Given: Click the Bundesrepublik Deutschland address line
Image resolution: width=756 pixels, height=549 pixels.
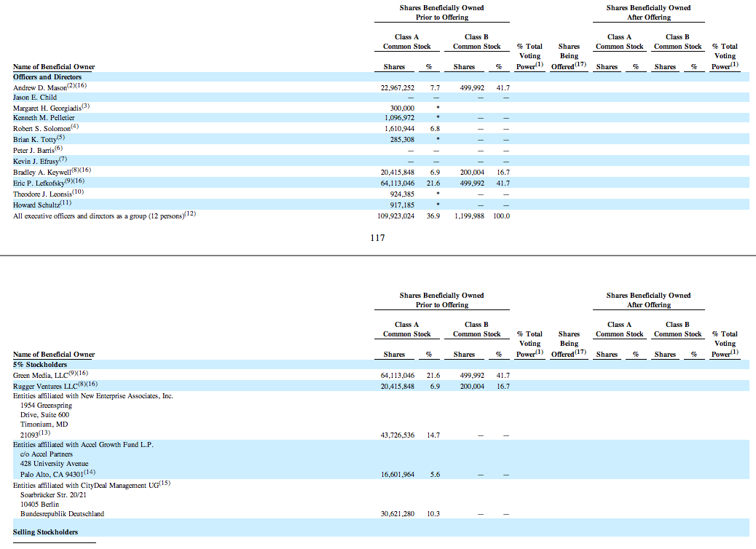Looking at the screenshot, I should (x=62, y=514).
